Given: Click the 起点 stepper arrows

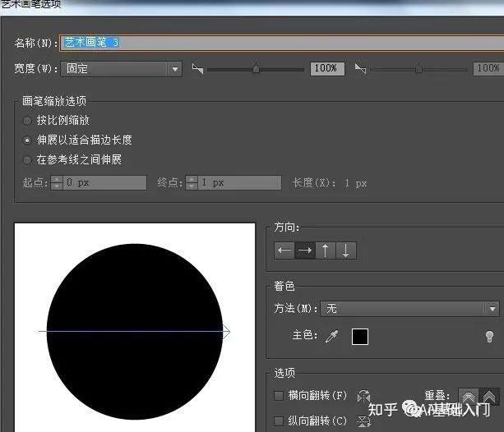Looking at the screenshot, I should pyautogui.click(x=57, y=183).
